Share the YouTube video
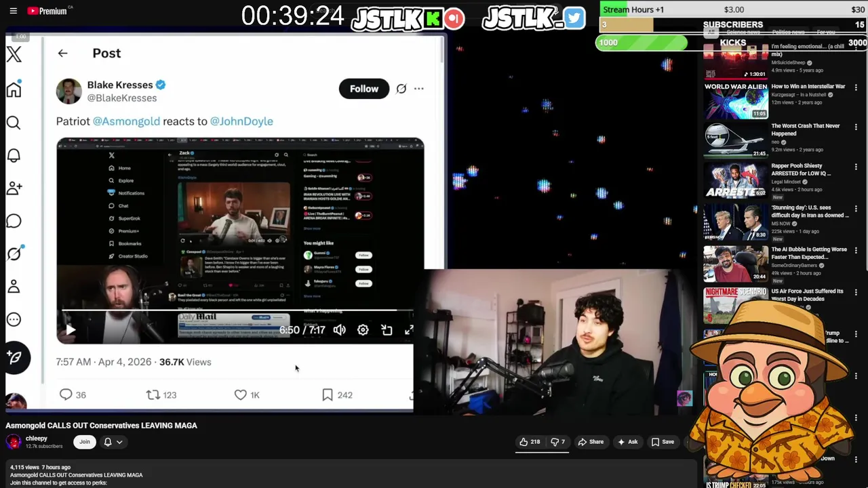 591,442
